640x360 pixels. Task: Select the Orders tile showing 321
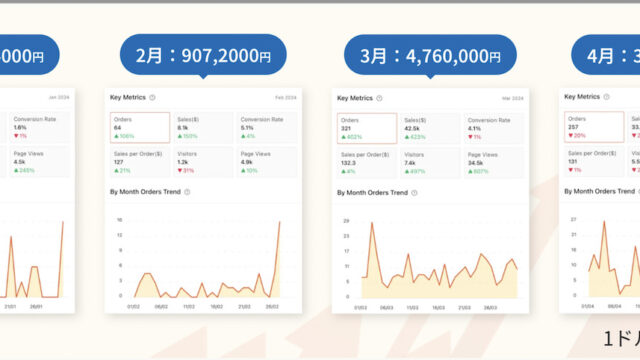click(x=367, y=129)
